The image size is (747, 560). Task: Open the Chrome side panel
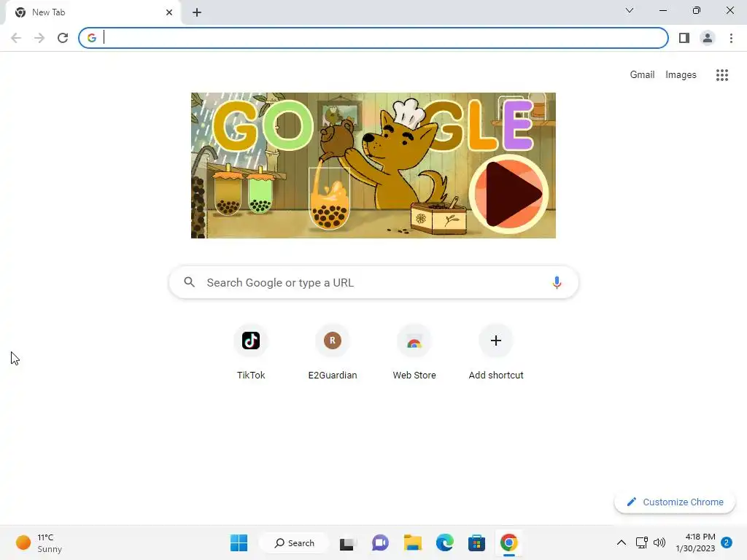684,38
